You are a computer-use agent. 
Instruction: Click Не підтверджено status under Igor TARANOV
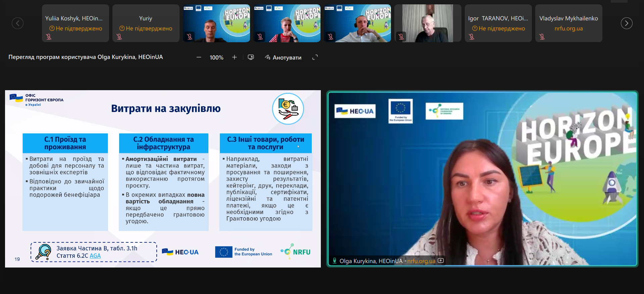click(498, 28)
